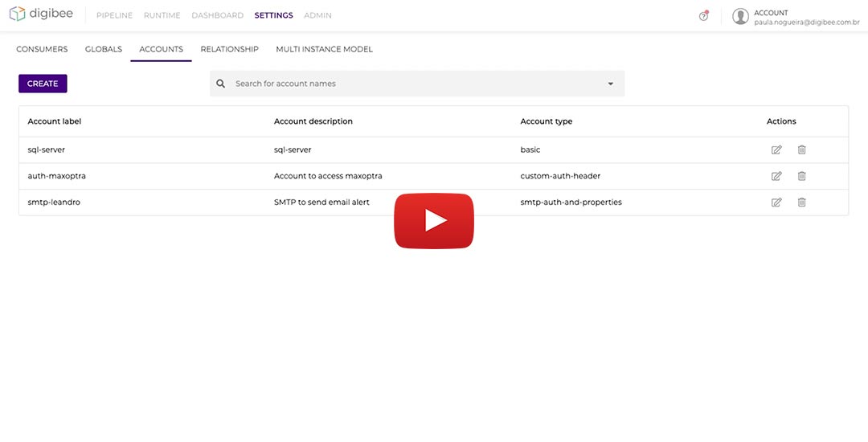The height and width of the screenshot is (442, 868).
Task: Open the Pipeline menu
Action: click(x=115, y=15)
